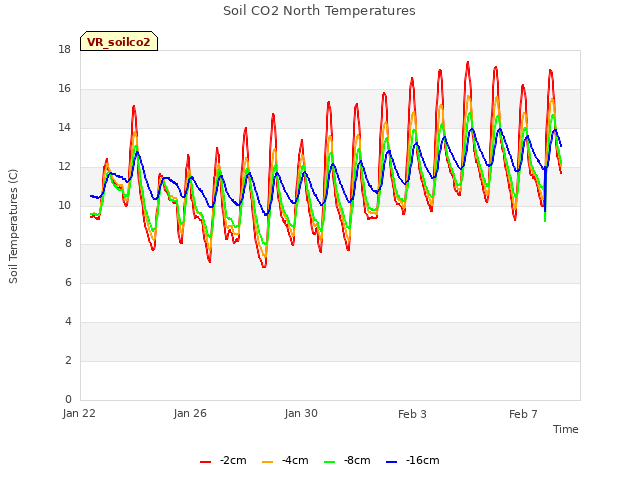This screenshot has height=480, width=640.
Task: Click the green -8cm legend color marker
Action: tap(329, 462)
